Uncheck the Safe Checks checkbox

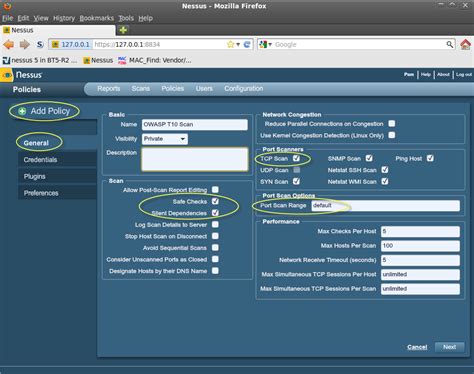pyautogui.click(x=215, y=201)
